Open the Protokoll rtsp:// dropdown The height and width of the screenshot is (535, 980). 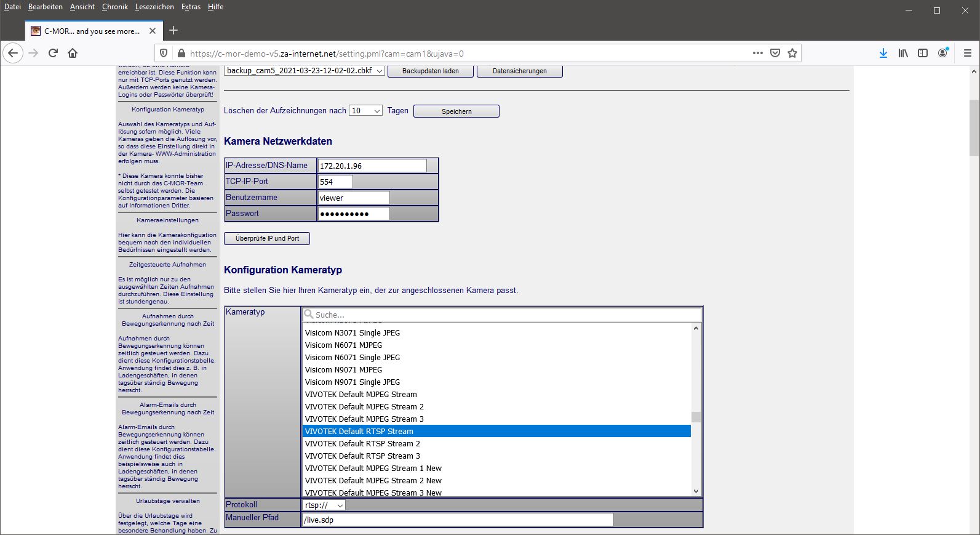point(324,505)
